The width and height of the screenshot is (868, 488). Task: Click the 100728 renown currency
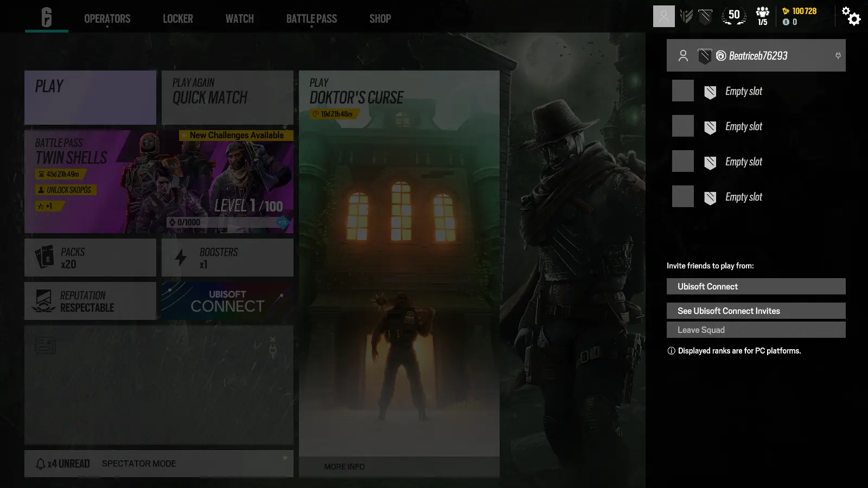coord(799,11)
